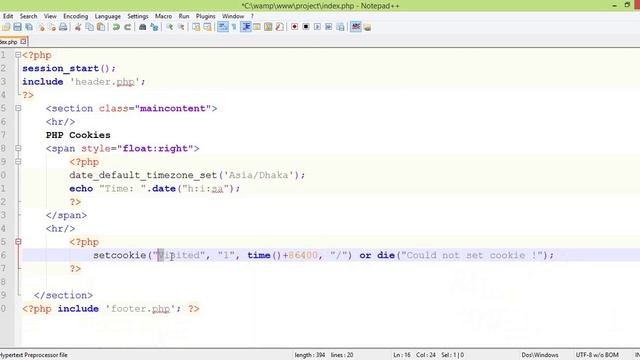Viewport: 640px width, 360px height.
Task: Click the 'Asia/Dhaka' timezone string
Action: pos(259,175)
